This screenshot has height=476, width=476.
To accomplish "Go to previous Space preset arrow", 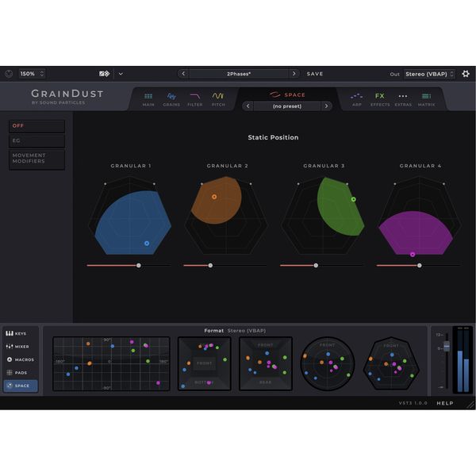I will click(x=248, y=106).
